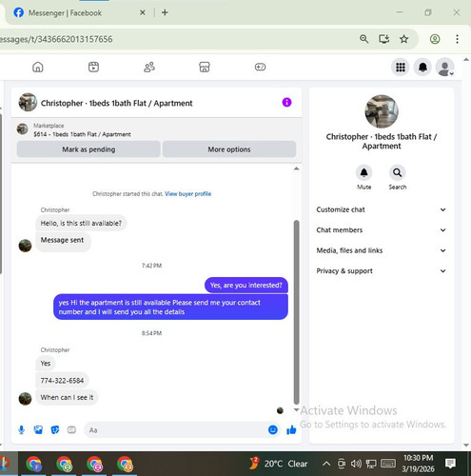The height and width of the screenshot is (476, 471).
Task: Open the Chrome profile icon
Action: coord(435,39)
